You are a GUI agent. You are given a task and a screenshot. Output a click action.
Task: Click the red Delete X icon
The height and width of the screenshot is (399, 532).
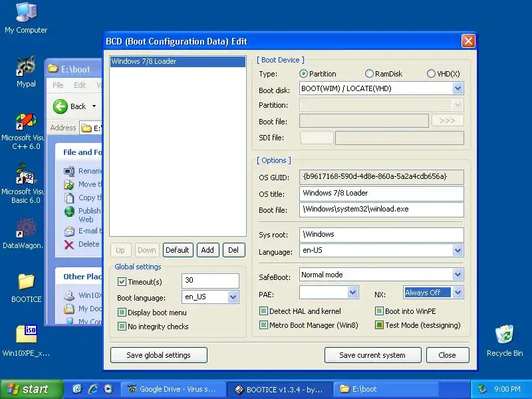69,245
